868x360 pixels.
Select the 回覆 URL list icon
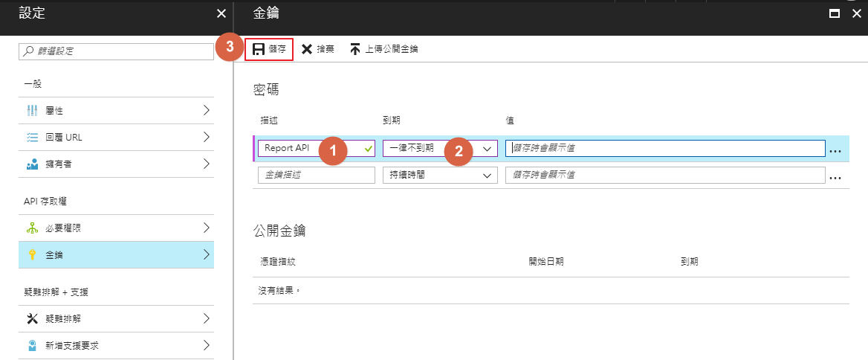tap(32, 138)
